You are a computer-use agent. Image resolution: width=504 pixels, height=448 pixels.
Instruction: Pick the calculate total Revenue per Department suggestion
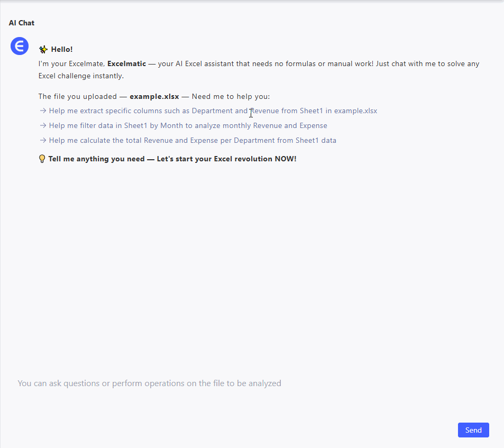pyautogui.click(x=193, y=141)
